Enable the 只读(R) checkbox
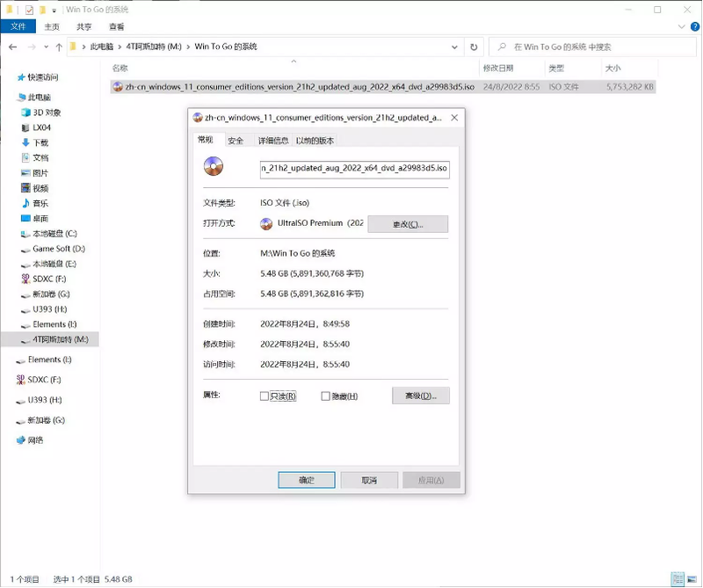 pyautogui.click(x=265, y=396)
